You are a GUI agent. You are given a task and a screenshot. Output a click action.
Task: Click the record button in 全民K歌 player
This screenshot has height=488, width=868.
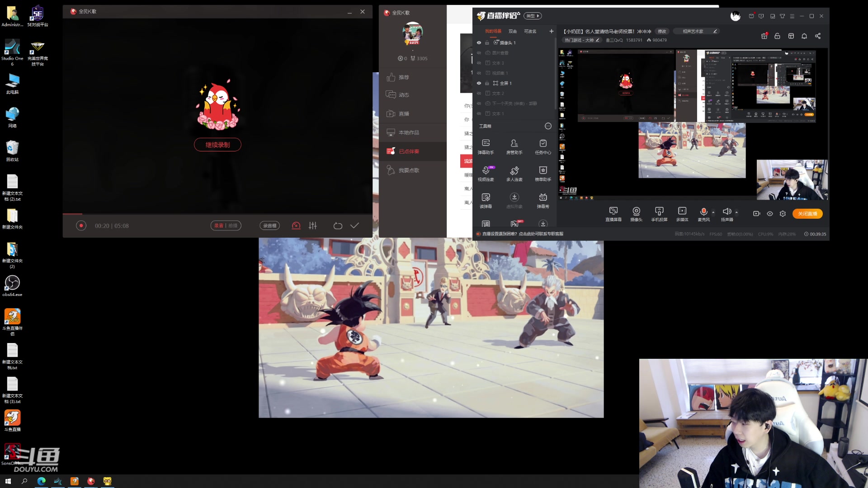(x=81, y=225)
